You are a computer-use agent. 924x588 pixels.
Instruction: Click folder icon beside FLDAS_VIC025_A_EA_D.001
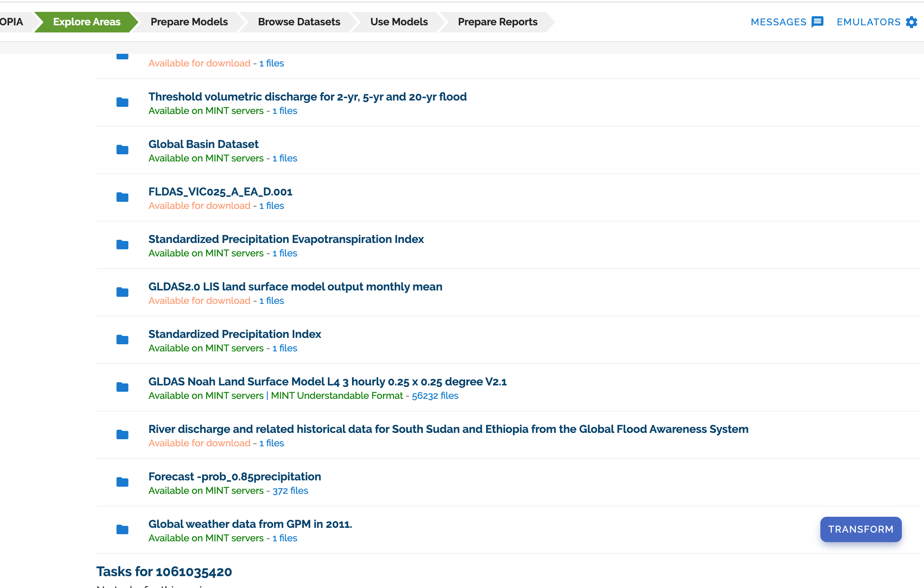tap(122, 197)
